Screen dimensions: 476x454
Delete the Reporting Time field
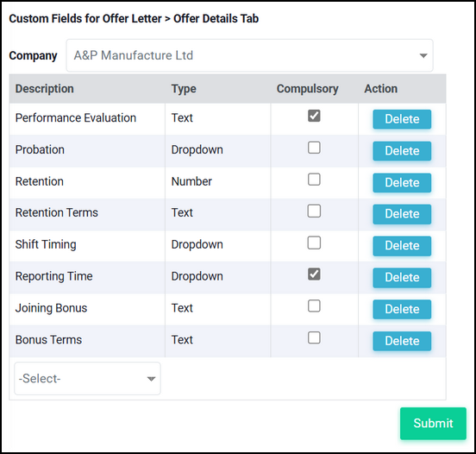(x=402, y=278)
